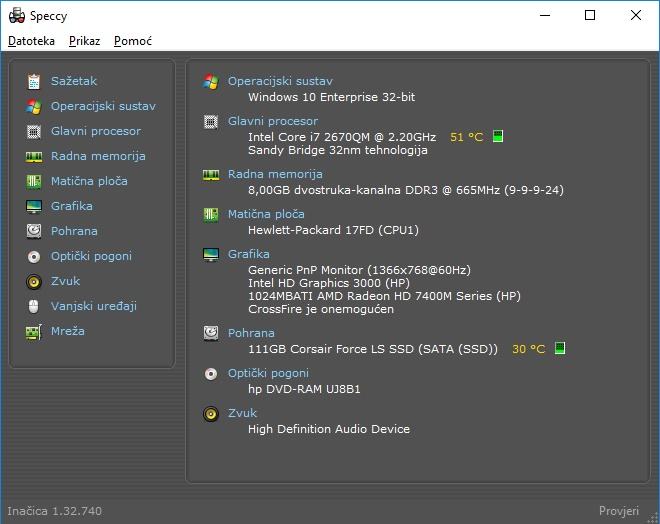Click the 8,00GB dvostruka-kanalna DDR3 text
Image resolution: width=660 pixels, height=524 pixels.
[x=406, y=190]
